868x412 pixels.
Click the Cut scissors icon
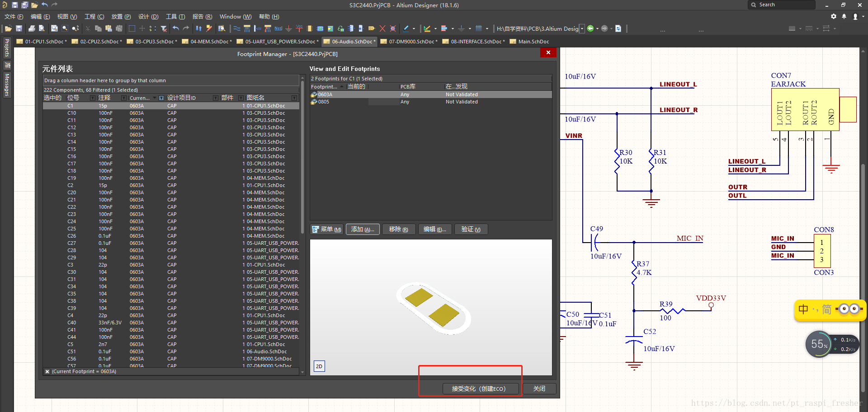(88, 28)
